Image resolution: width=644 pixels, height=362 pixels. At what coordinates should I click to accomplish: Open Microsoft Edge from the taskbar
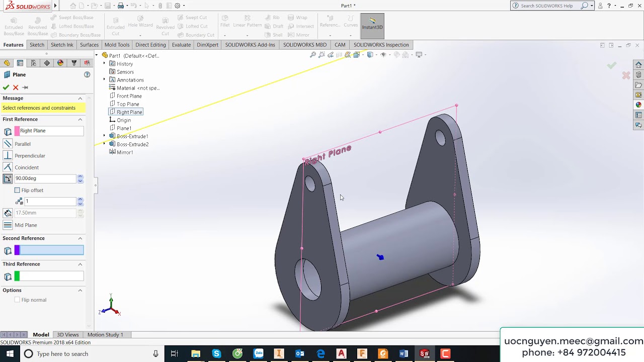pos(320,353)
